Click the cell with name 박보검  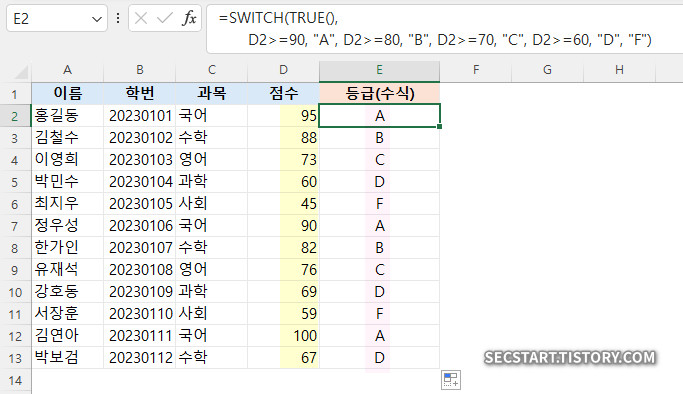click(x=68, y=357)
